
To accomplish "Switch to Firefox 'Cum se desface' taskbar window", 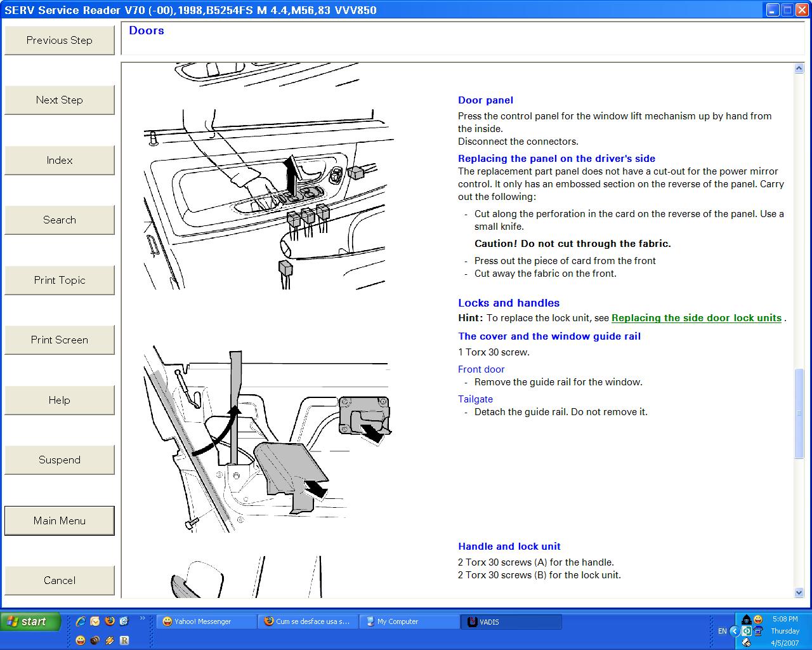I will tap(308, 621).
